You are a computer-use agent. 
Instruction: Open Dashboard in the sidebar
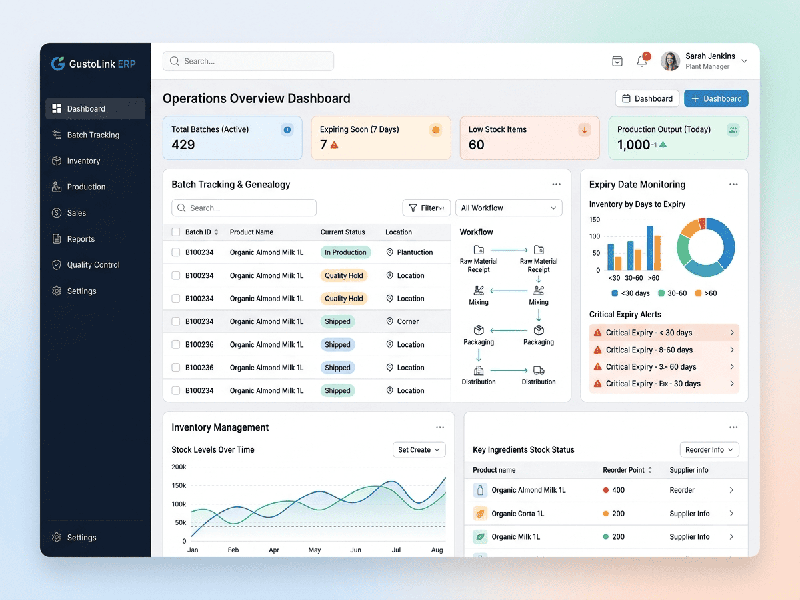click(x=95, y=109)
